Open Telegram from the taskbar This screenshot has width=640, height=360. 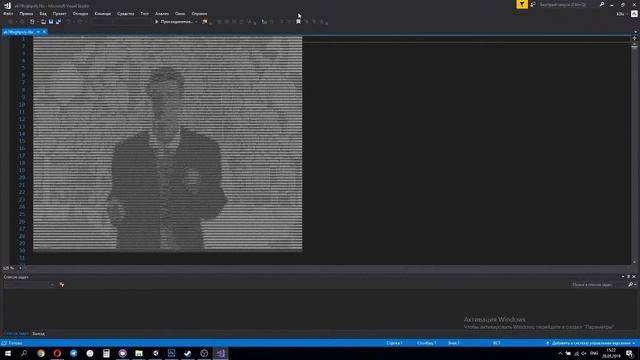73,353
